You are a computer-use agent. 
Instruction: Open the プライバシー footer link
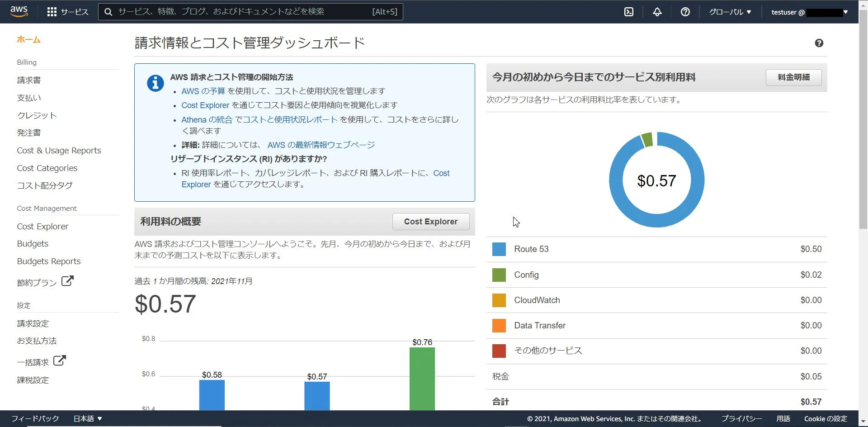741,419
